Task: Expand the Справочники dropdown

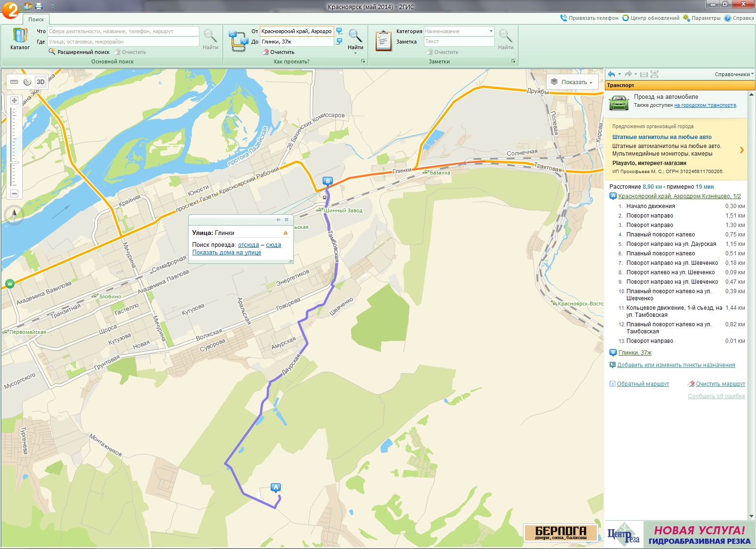Action: 734,74
